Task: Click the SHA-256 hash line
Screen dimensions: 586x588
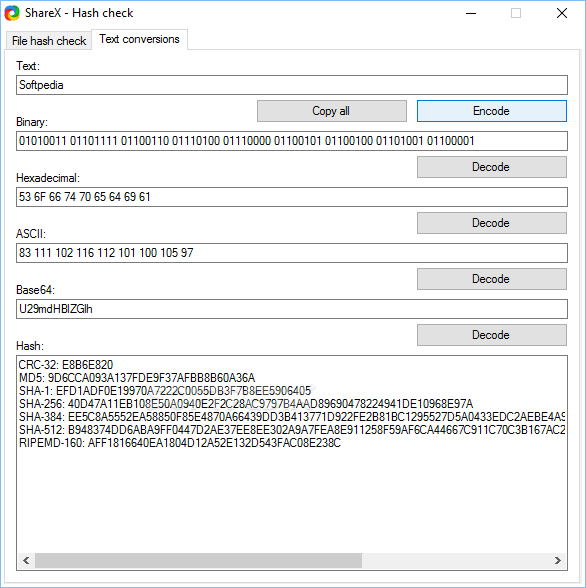Action: click(246, 404)
